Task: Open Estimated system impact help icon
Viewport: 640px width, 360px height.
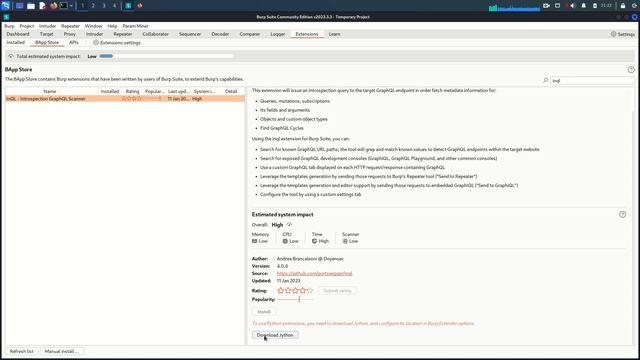Action: click(x=622, y=215)
